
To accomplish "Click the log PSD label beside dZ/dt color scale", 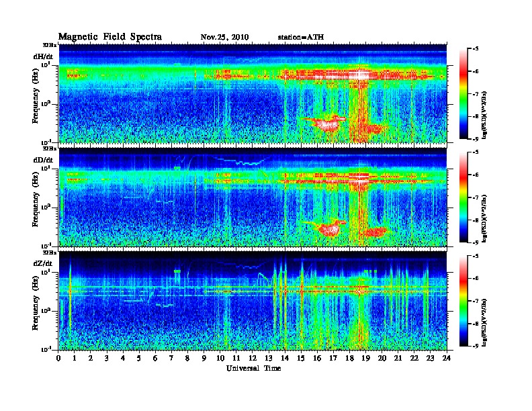I will (485, 322).
